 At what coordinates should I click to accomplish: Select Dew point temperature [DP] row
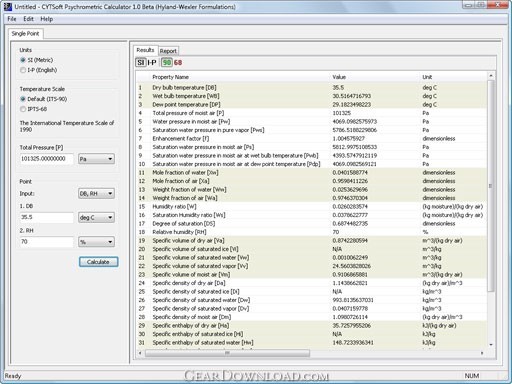click(x=312, y=105)
